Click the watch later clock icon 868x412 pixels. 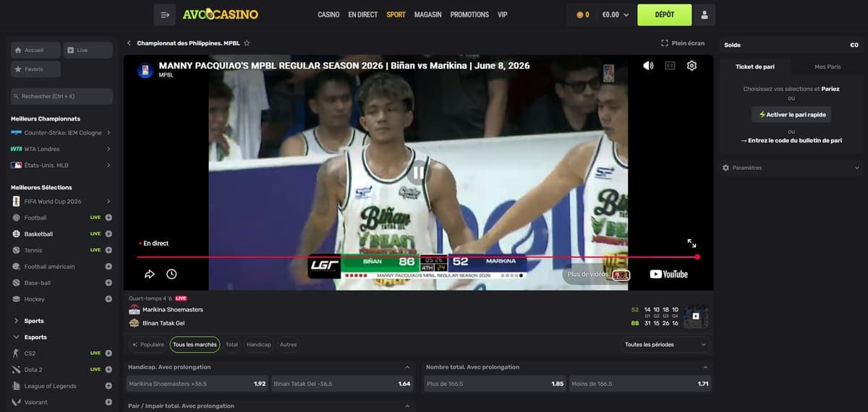point(171,274)
